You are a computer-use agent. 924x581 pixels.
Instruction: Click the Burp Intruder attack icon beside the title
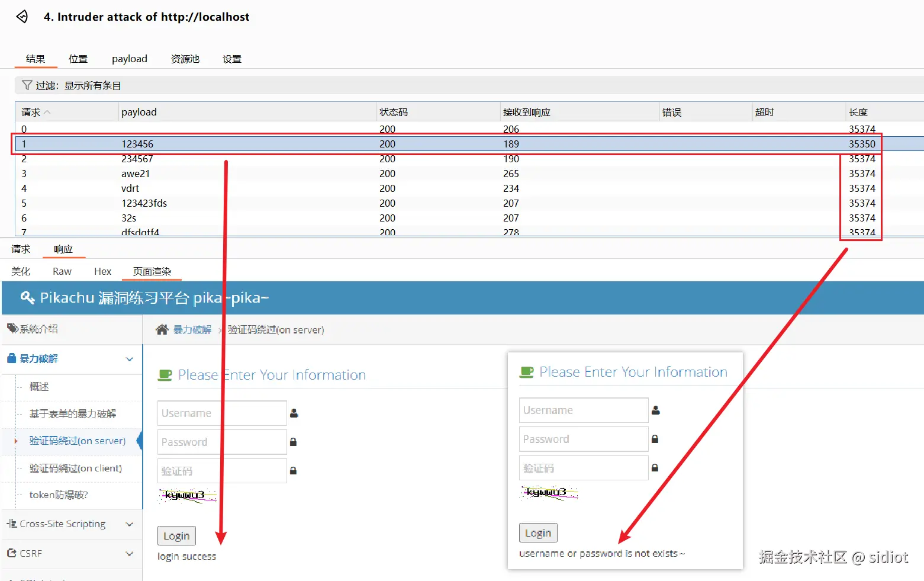click(22, 17)
